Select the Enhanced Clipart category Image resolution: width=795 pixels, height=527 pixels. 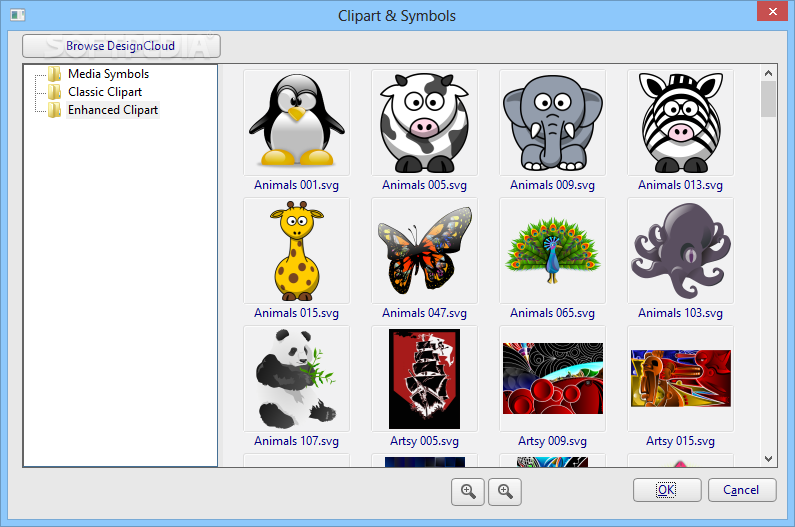(x=113, y=110)
